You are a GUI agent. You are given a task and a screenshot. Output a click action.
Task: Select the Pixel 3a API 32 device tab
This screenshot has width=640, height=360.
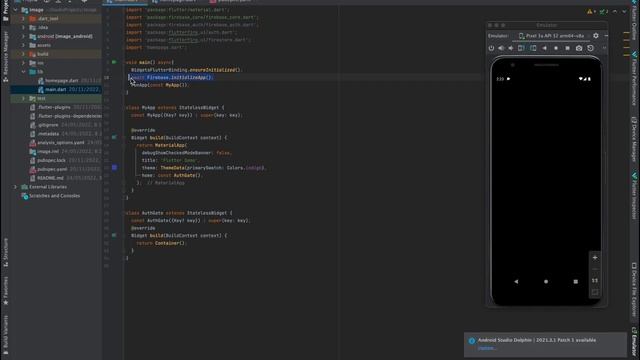pos(551,36)
